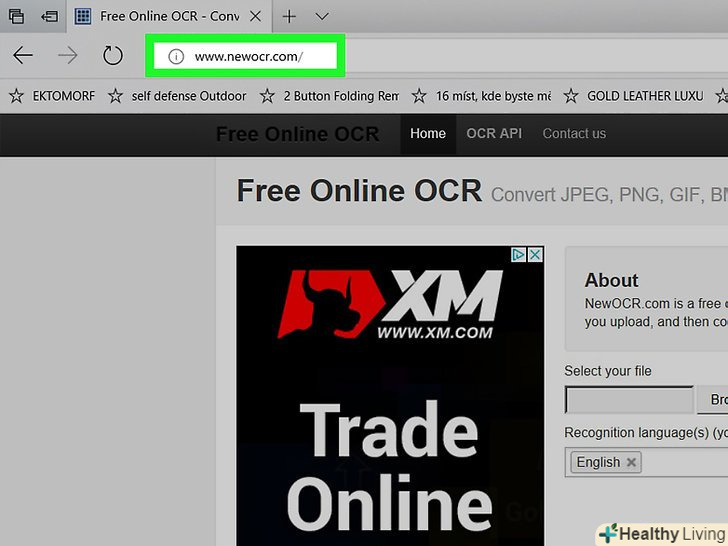728x546 pixels.
Task: Open the Contact us menu item
Action: (x=574, y=134)
